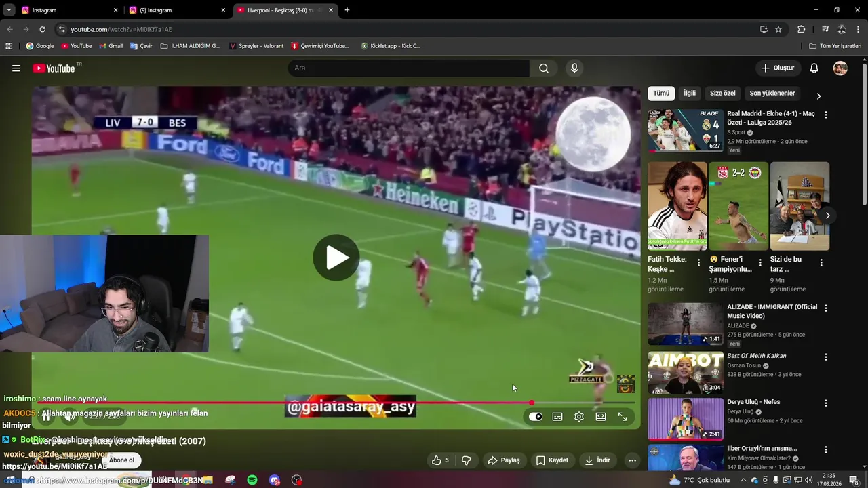Open the Kicklet.app bookmark
868x488 pixels.
pos(391,46)
